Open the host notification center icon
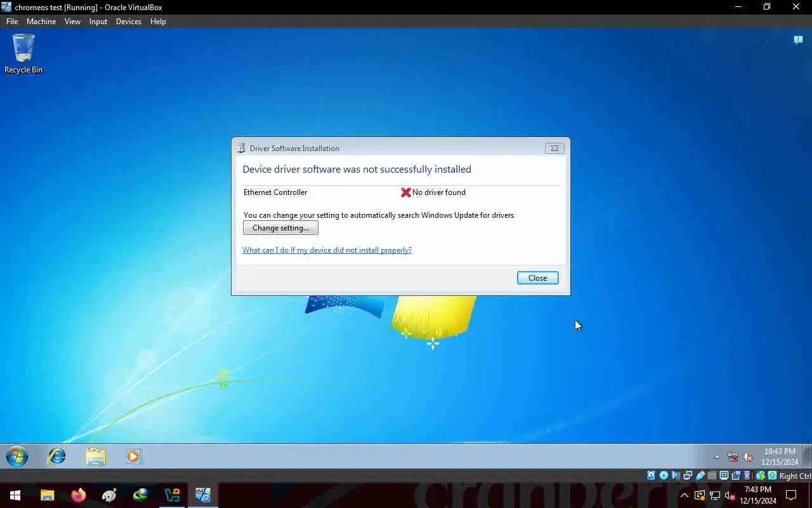Screen dimensions: 812x508 [791, 495]
